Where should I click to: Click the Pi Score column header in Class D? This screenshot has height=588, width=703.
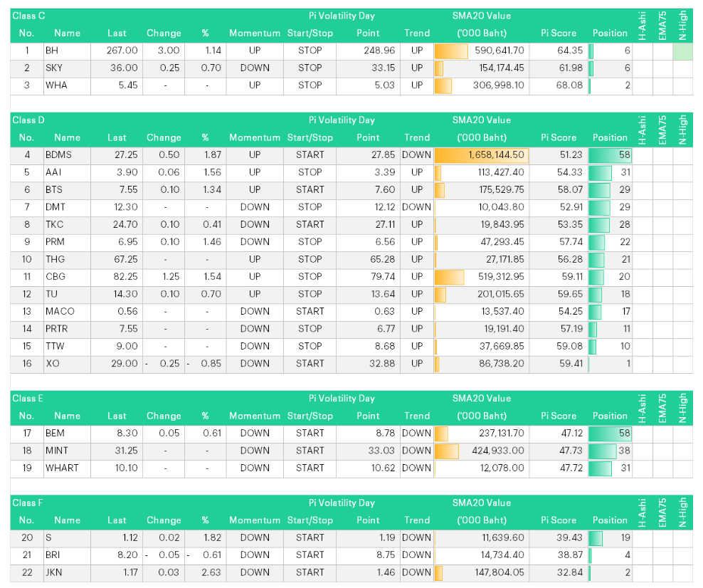tap(559, 137)
